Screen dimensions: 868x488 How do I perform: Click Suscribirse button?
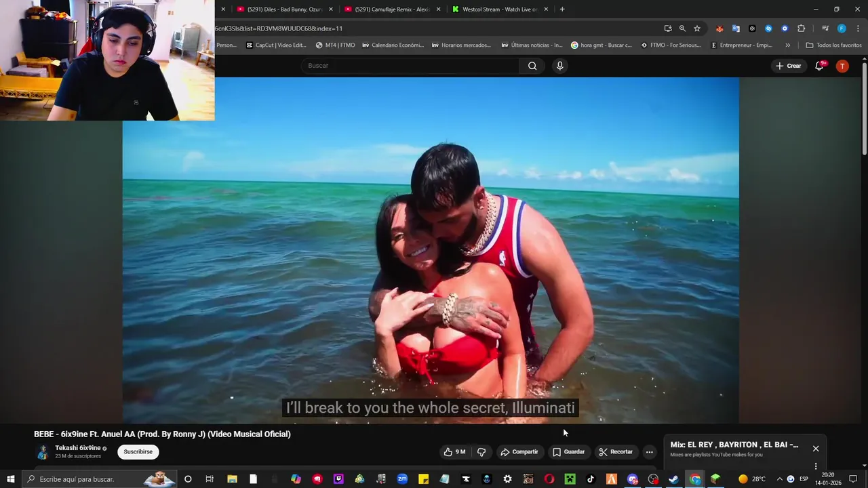click(x=138, y=452)
